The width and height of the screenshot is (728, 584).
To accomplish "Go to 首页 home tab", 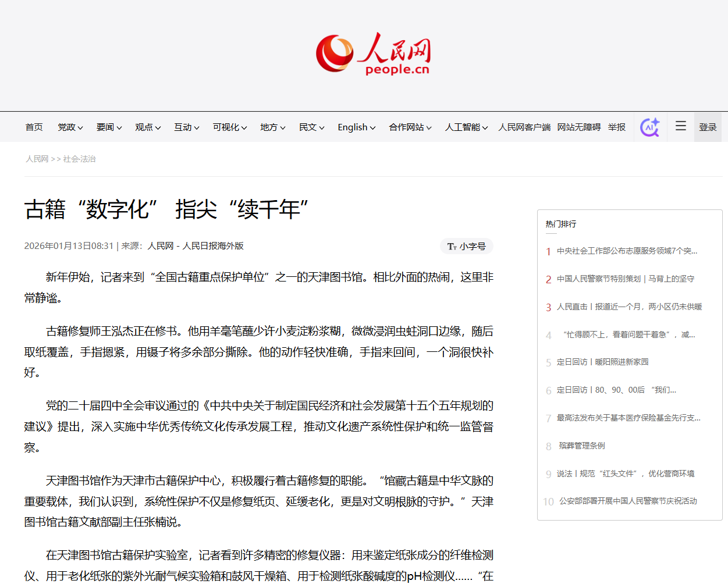I will point(34,127).
